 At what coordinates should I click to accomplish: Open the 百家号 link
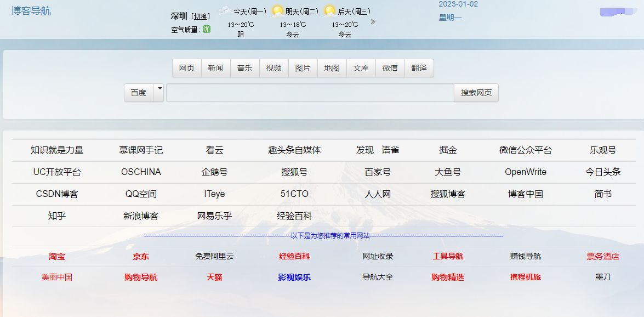378,172
